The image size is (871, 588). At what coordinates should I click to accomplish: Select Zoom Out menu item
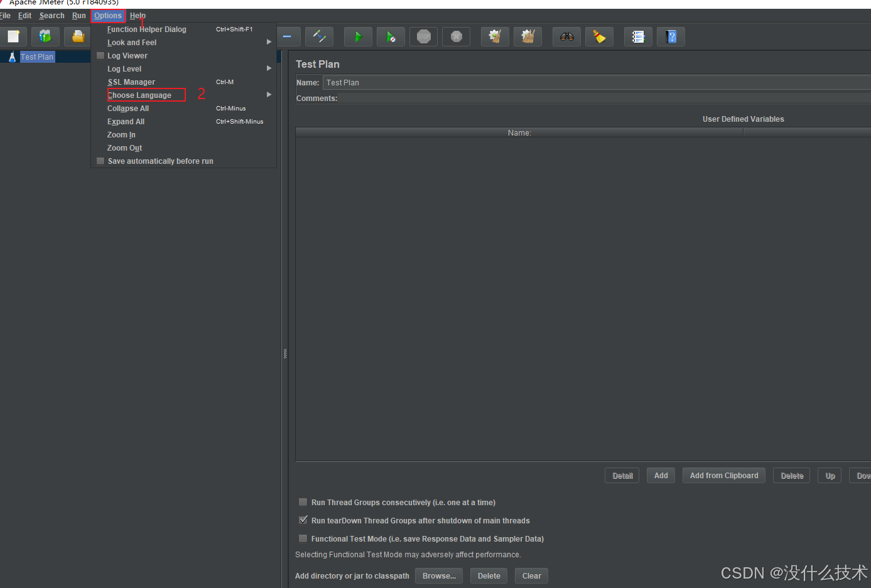coord(183,147)
